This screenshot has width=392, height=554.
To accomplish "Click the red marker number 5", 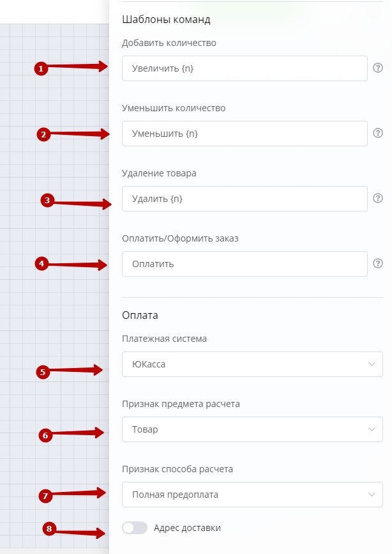I will (42, 372).
